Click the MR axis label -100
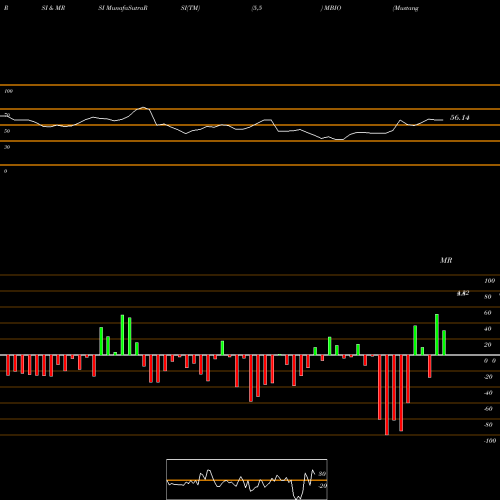This screenshot has height=500, width=500. tap(490, 441)
